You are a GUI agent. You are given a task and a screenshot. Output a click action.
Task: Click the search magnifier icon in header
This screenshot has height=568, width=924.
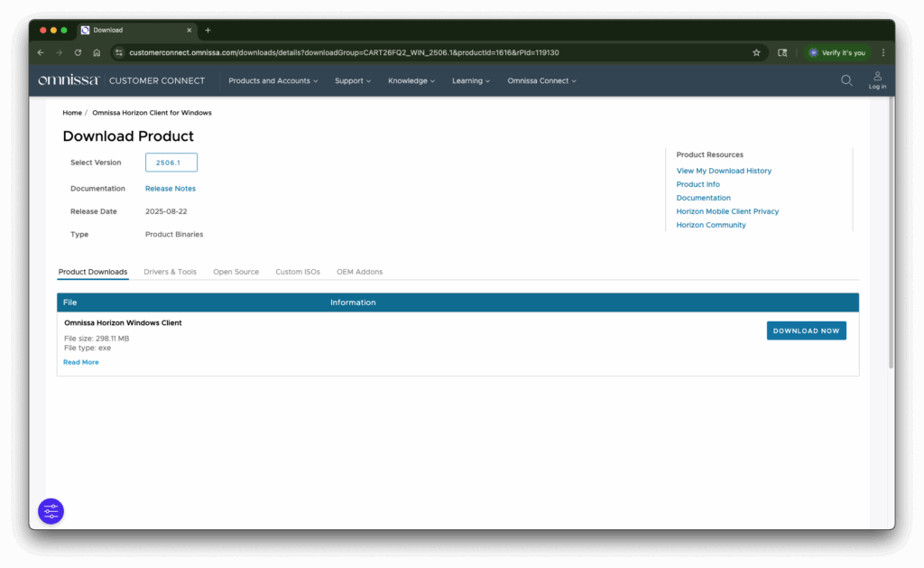pos(846,80)
